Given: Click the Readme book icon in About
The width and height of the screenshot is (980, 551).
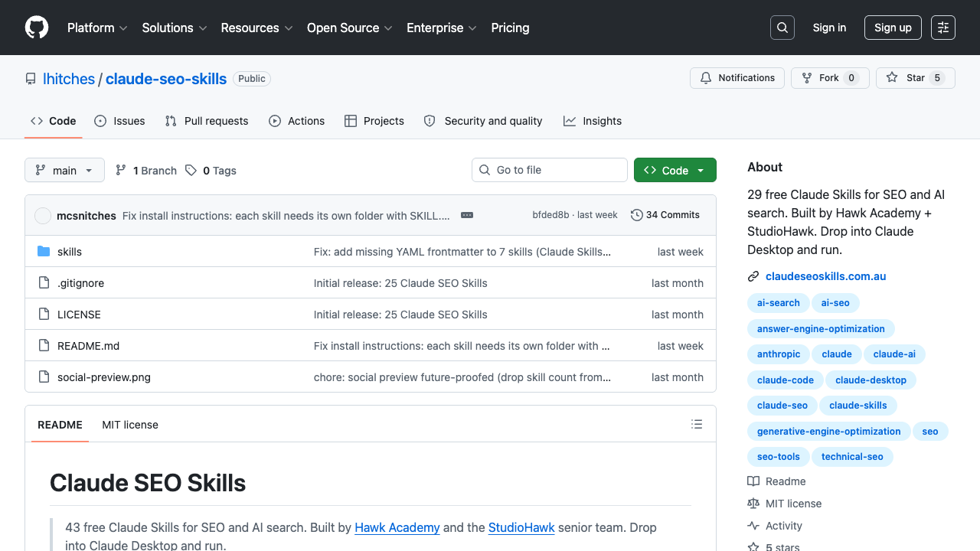Looking at the screenshot, I should [x=753, y=481].
